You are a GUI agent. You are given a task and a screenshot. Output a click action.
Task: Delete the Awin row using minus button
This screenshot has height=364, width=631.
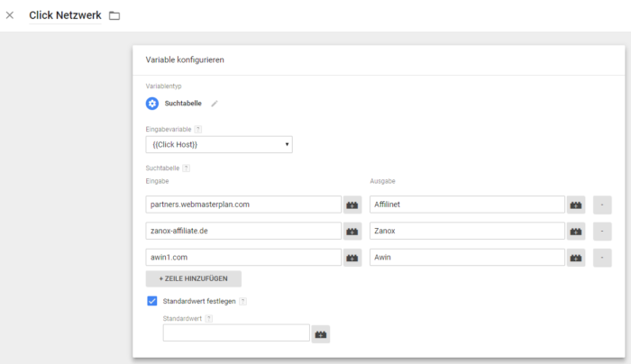pos(602,257)
